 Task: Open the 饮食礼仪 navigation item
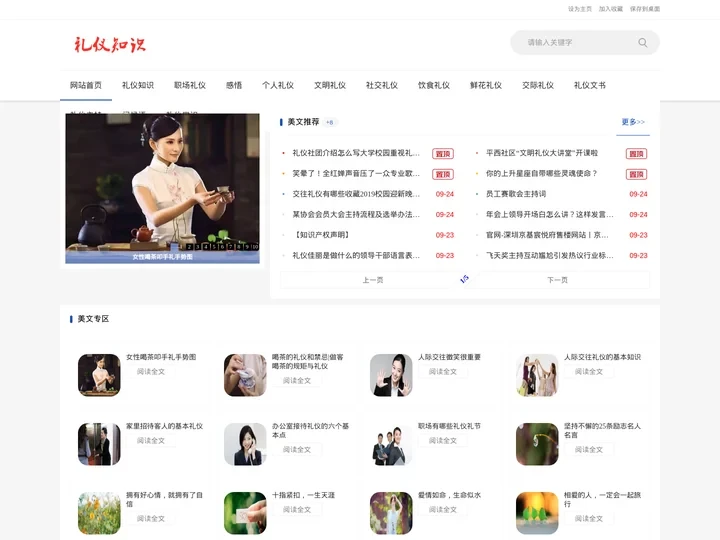[x=433, y=85]
